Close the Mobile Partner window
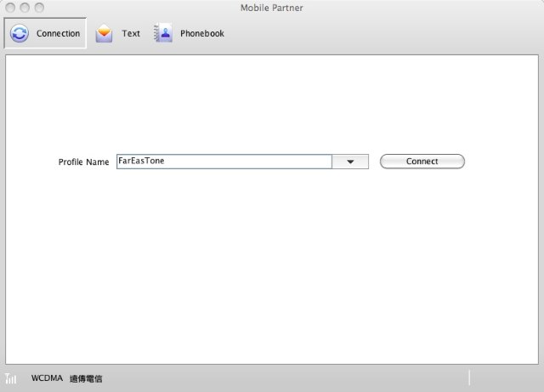This screenshot has width=544, height=392. point(10,8)
